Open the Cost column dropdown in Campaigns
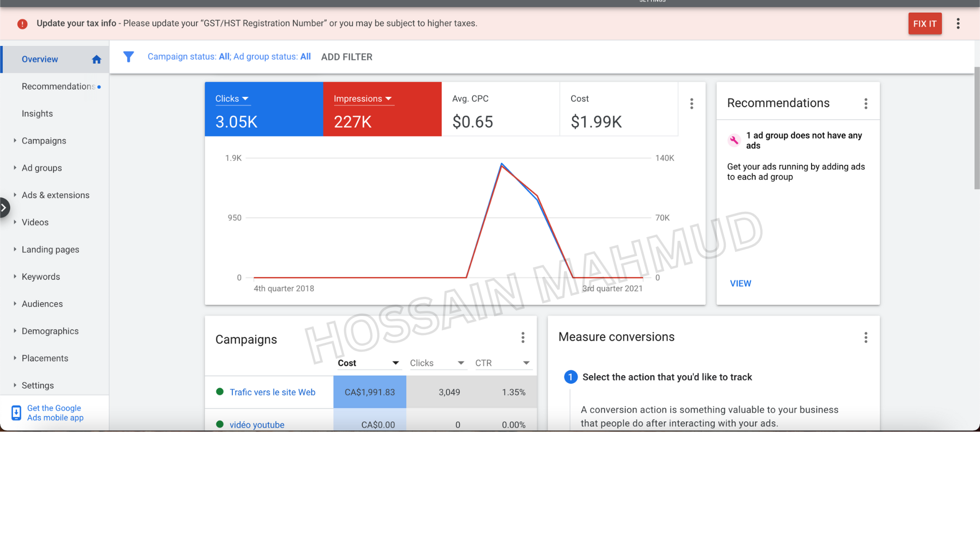 pos(369,363)
